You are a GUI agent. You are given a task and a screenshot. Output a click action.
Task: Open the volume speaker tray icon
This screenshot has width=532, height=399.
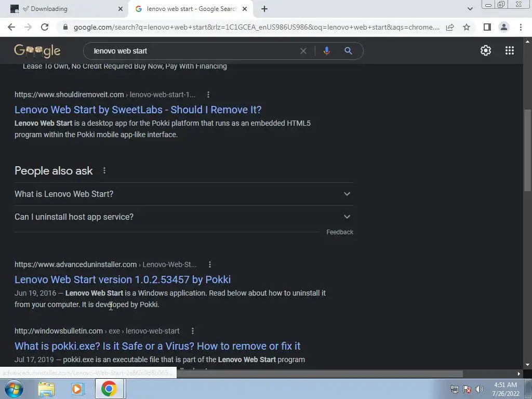click(x=480, y=389)
